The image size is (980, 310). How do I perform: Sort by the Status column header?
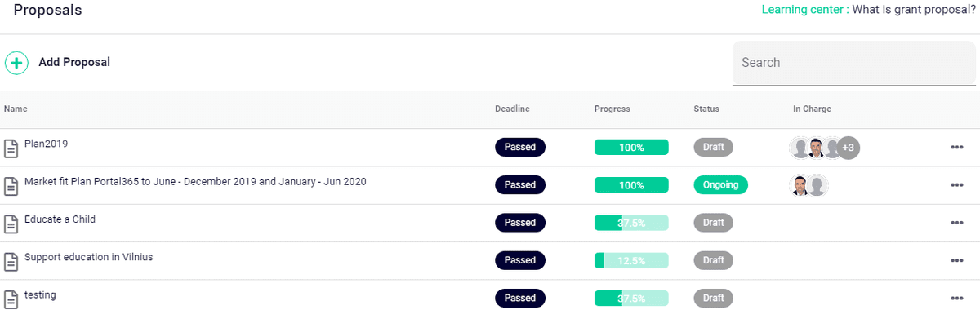point(706,108)
